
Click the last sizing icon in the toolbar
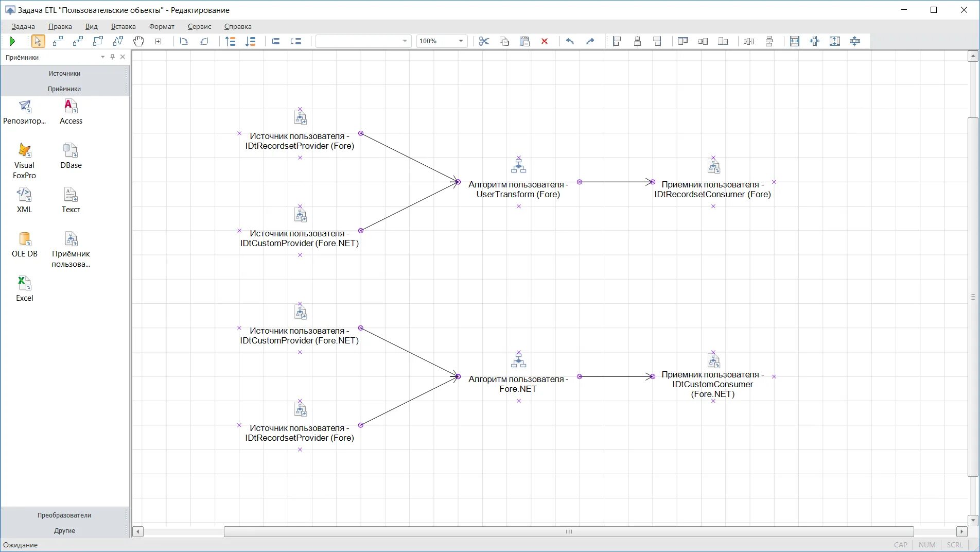coord(855,41)
